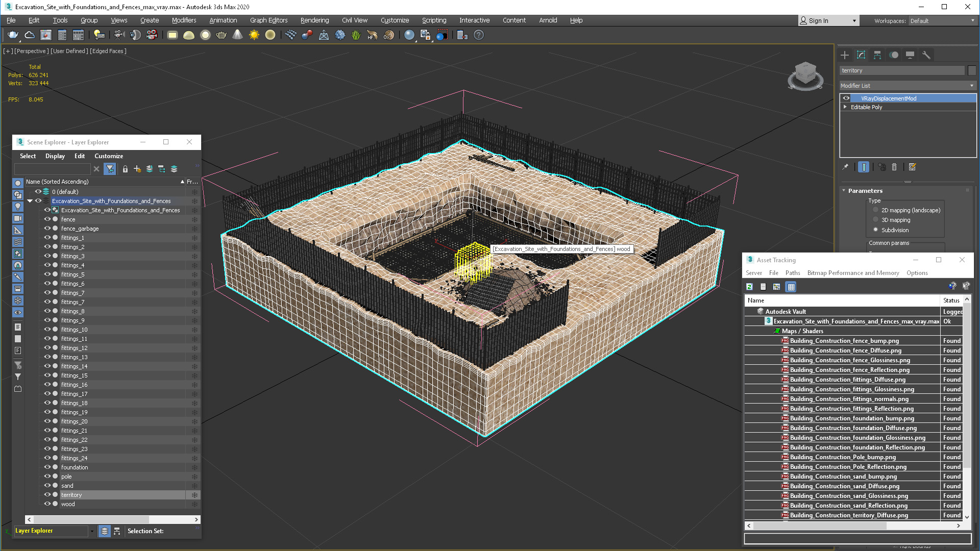Toggle visibility eye of sand item
This screenshot has width=980, height=551.
pyautogui.click(x=47, y=486)
